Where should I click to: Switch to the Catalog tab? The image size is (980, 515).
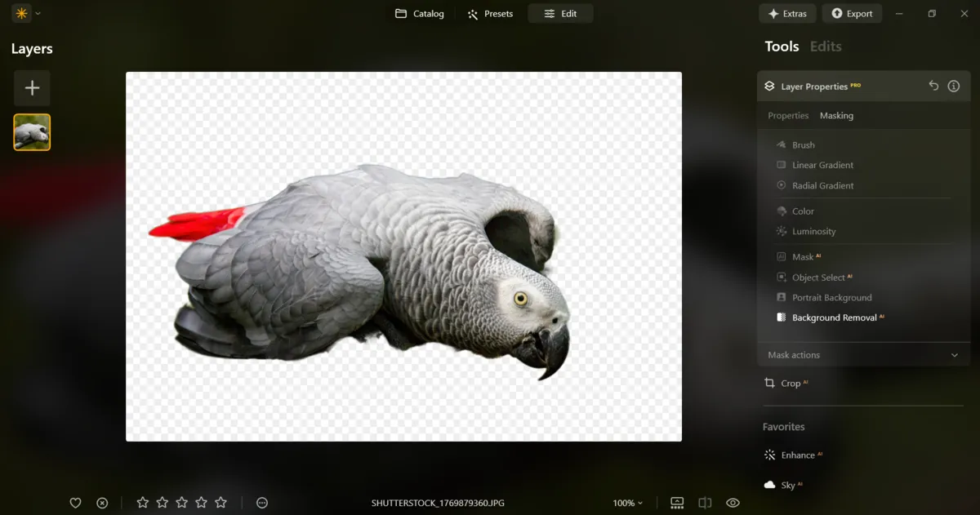click(420, 14)
